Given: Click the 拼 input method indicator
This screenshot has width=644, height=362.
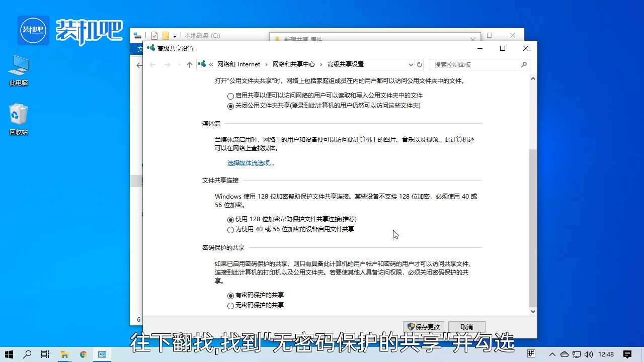Looking at the screenshot, I should 531,354.
